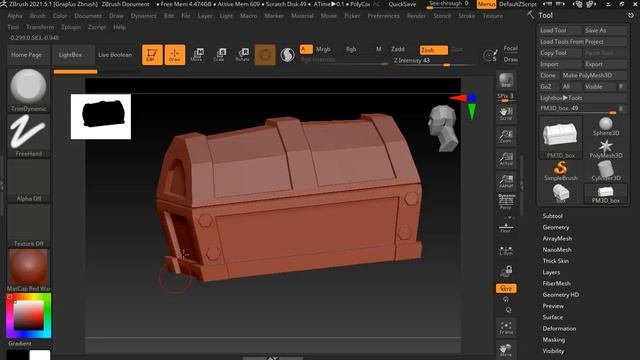
Task: Click the Make PolyMesh3D button
Action: (593, 75)
